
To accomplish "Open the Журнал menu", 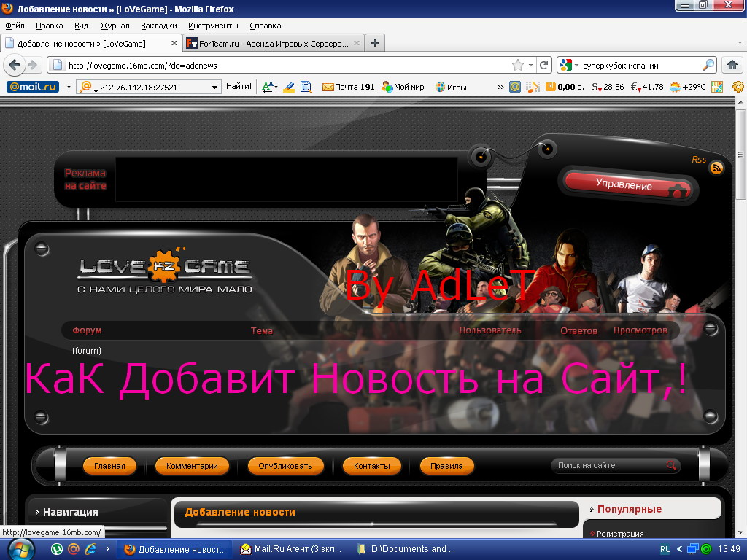I will (x=115, y=26).
